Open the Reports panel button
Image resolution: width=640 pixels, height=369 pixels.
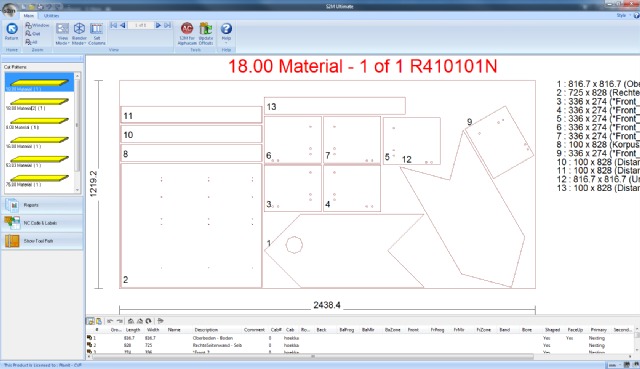point(42,205)
